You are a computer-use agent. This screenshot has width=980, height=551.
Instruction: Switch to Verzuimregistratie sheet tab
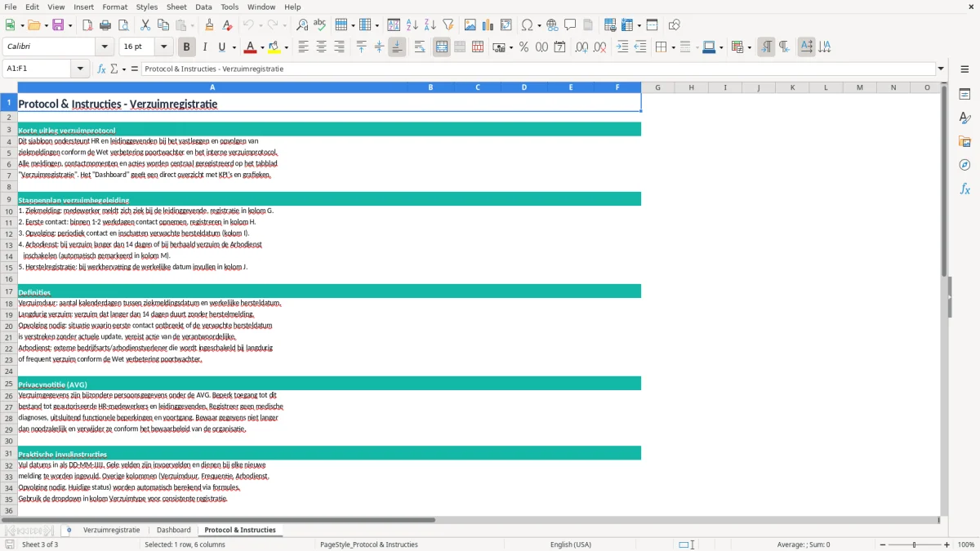click(x=111, y=530)
